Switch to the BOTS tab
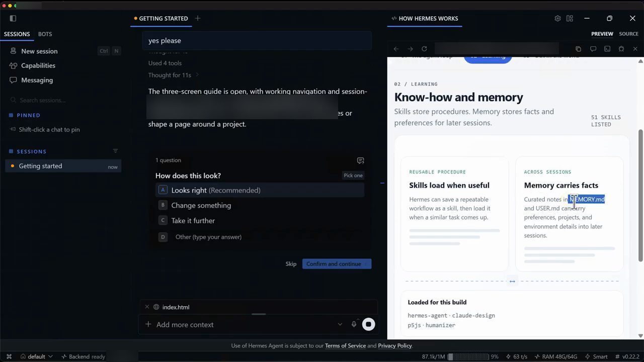The width and height of the screenshot is (644, 362). pos(45,34)
